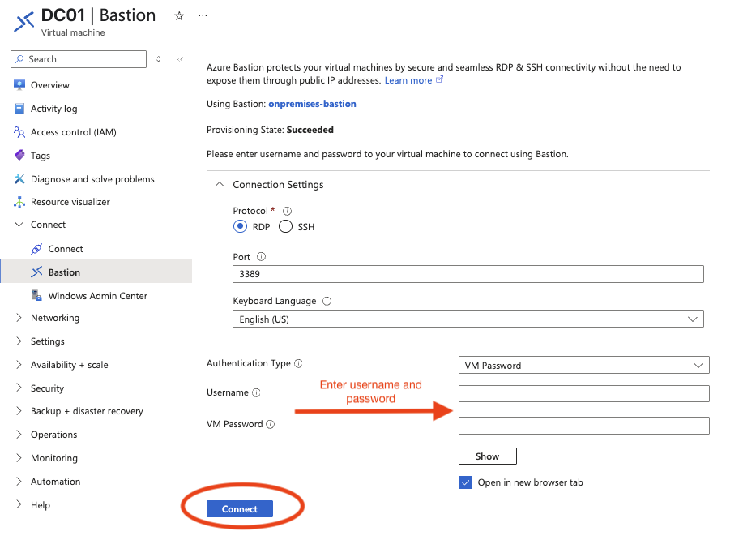Click the Connect plug icon in submenu
The width and height of the screenshot is (756, 540).
[x=36, y=249]
